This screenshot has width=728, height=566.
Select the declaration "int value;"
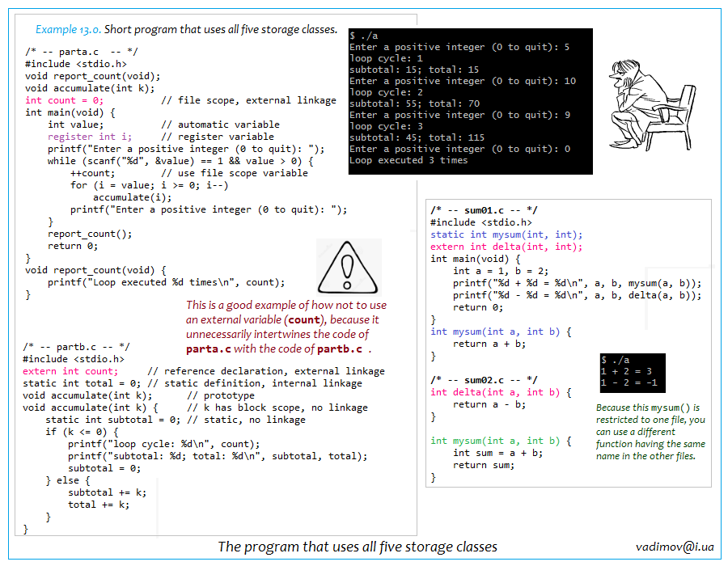tap(75, 125)
